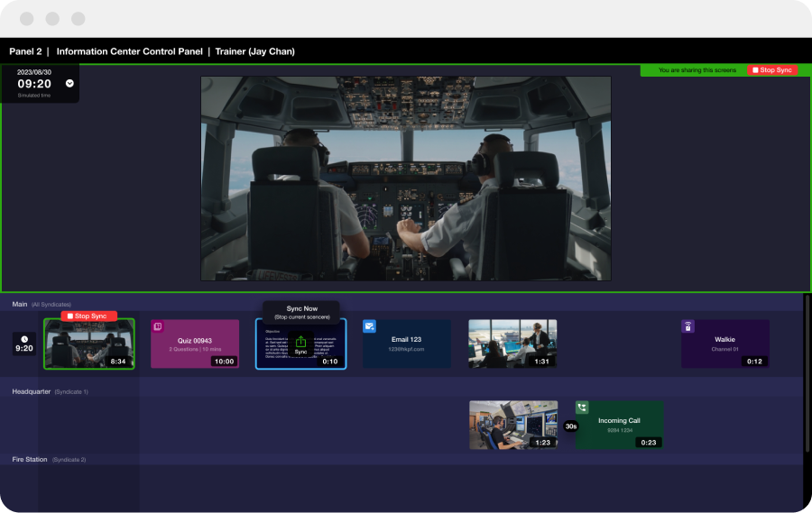Click the clock icon above 9:20
Viewport: 812px width, 513px height.
tap(24, 339)
